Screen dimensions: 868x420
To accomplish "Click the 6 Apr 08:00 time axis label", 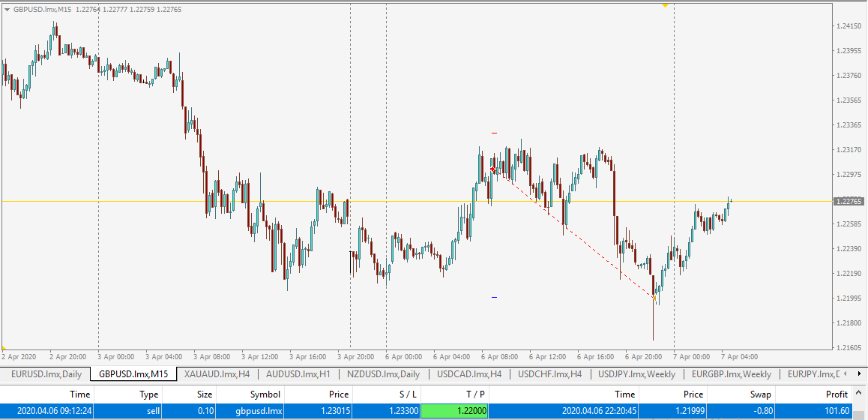I will pyautogui.click(x=498, y=357).
